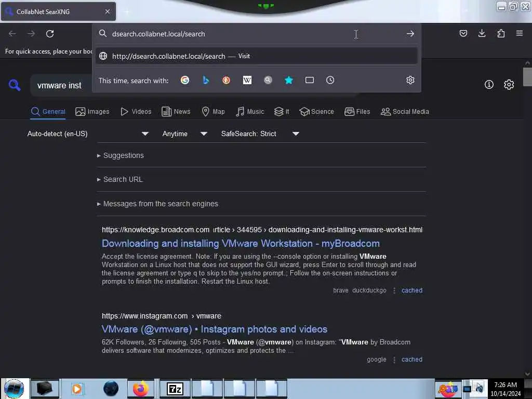Search this time with Google
The height and width of the screenshot is (399, 532).
[x=185, y=80]
